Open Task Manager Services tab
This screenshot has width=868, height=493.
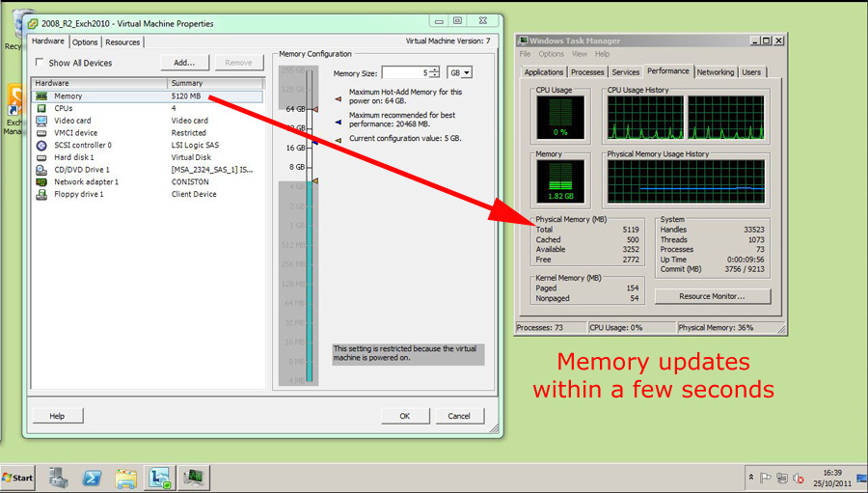(x=626, y=72)
